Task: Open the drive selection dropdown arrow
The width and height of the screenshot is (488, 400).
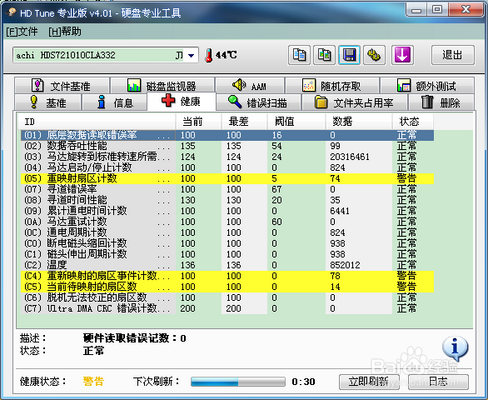Action: 191,55
